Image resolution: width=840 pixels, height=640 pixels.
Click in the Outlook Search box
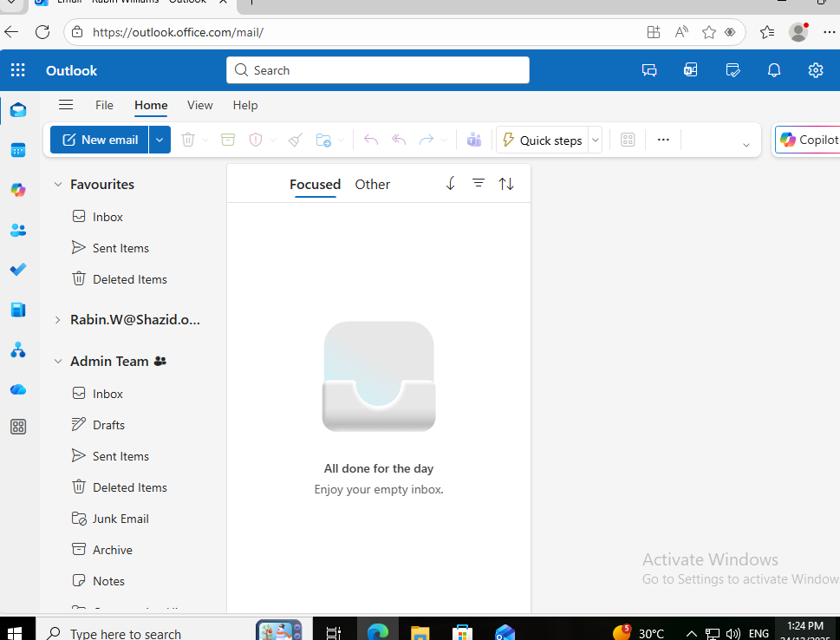[x=378, y=70]
